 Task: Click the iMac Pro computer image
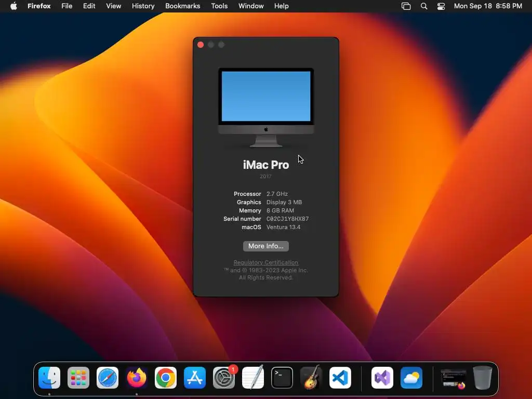click(266, 108)
